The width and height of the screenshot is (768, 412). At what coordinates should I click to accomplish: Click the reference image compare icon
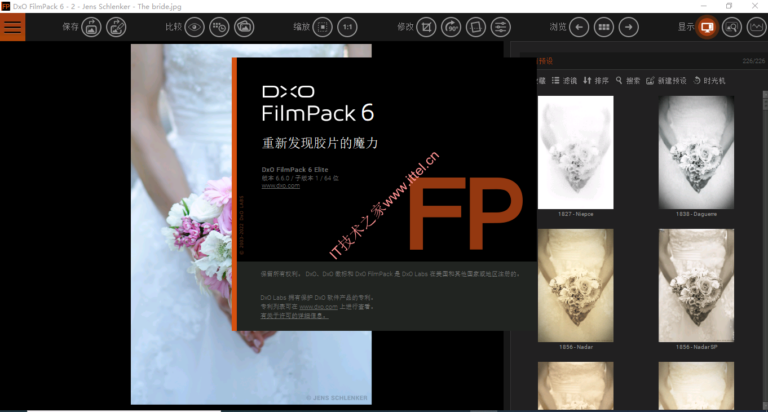click(244, 27)
